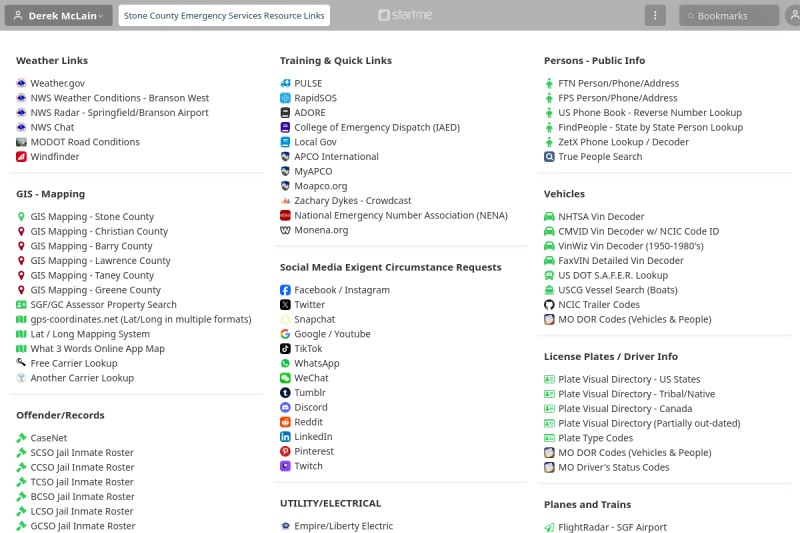The width and height of the screenshot is (800, 533).
Task: Click the NENA red icon
Action: [x=285, y=215]
